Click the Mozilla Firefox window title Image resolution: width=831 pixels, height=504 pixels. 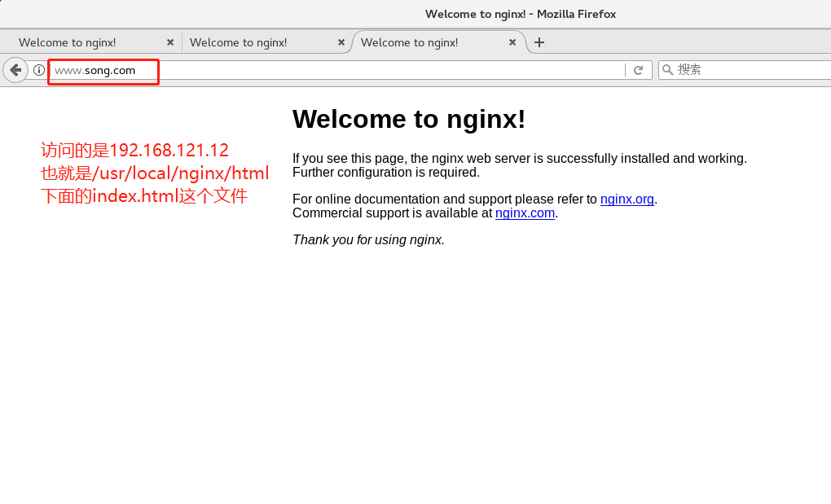pyautogui.click(x=521, y=15)
